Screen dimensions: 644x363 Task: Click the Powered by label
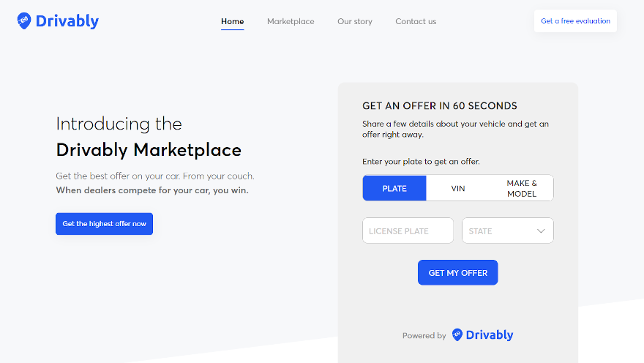pos(424,336)
